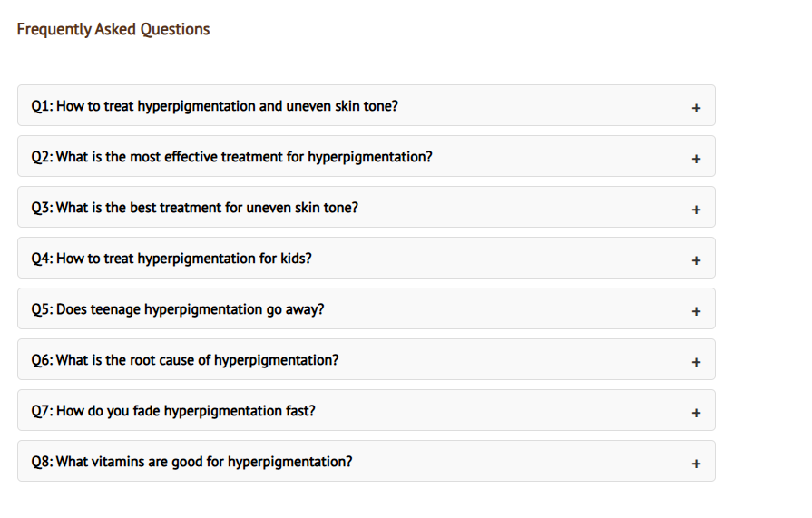Click the 'Q8:' number label
The image size is (812, 518).
pos(42,462)
